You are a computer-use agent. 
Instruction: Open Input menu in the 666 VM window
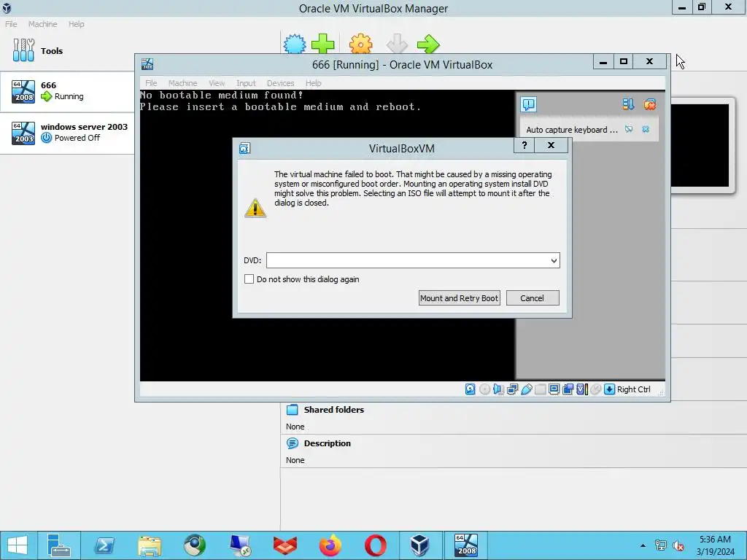pyautogui.click(x=246, y=83)
